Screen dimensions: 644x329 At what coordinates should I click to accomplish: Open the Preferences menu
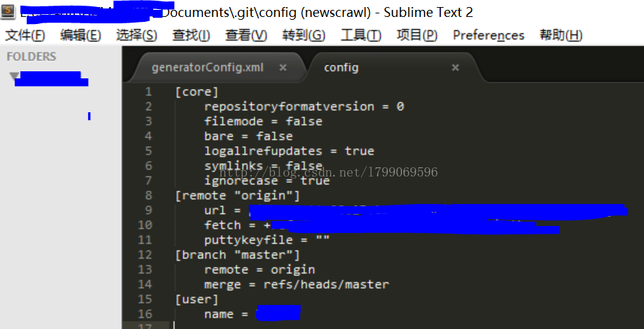click(488, 35)
